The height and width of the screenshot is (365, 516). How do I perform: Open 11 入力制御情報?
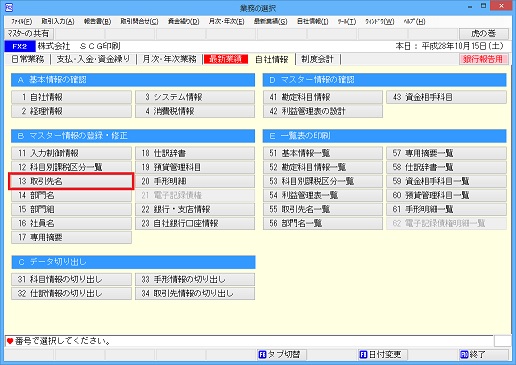point(71,153)
